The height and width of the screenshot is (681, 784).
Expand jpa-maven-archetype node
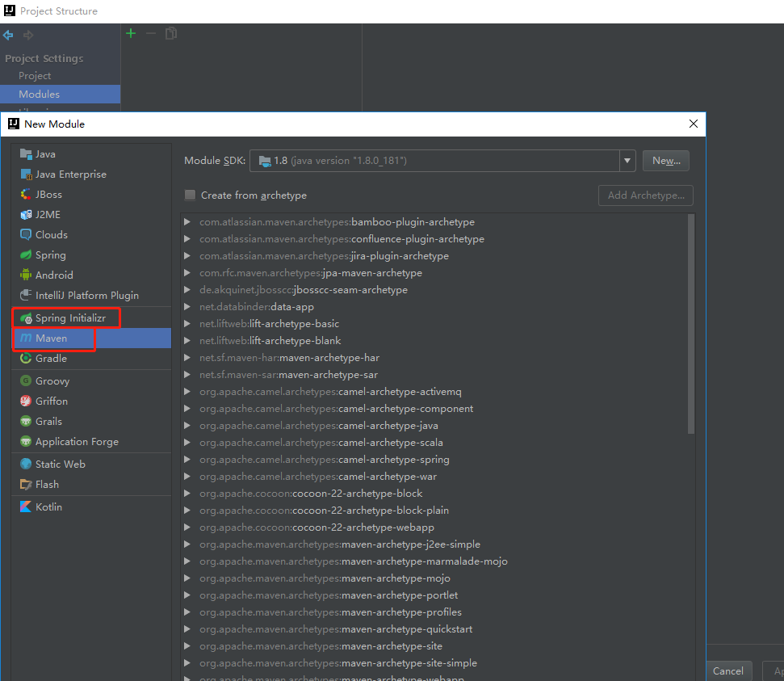pyautogui.click(x=187, y=273)
